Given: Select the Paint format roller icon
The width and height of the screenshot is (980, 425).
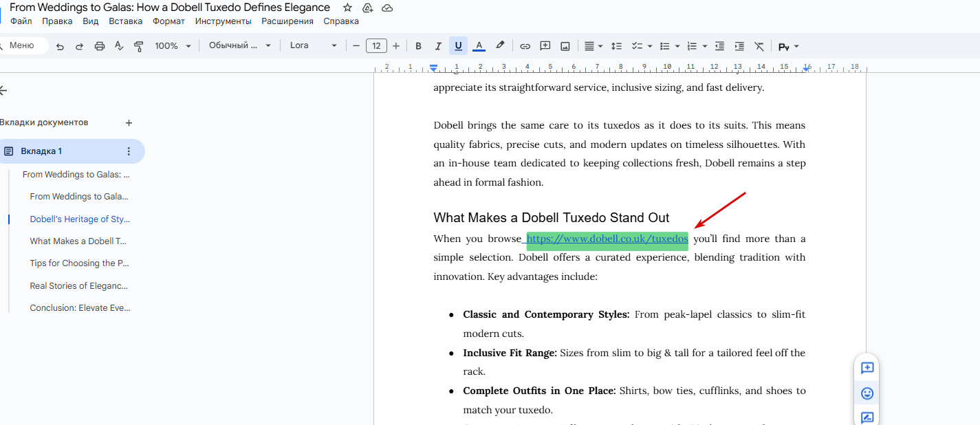Looking at the screenshot, I should pyautogui.click(x=139, y=46).
